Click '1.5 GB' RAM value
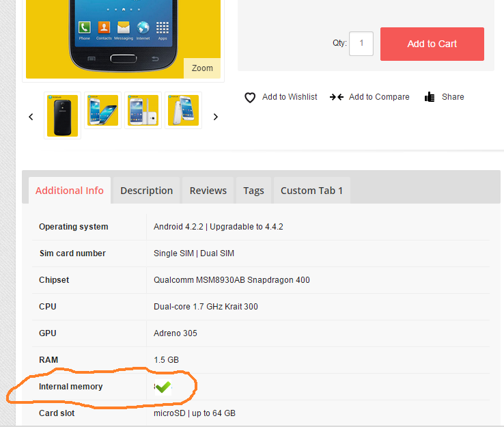The height and width of the screenshot is (427, 504). tap(166, 360)
